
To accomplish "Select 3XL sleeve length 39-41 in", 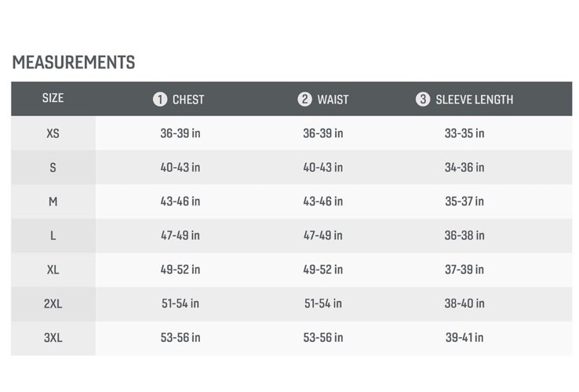I will pos(464,337).
